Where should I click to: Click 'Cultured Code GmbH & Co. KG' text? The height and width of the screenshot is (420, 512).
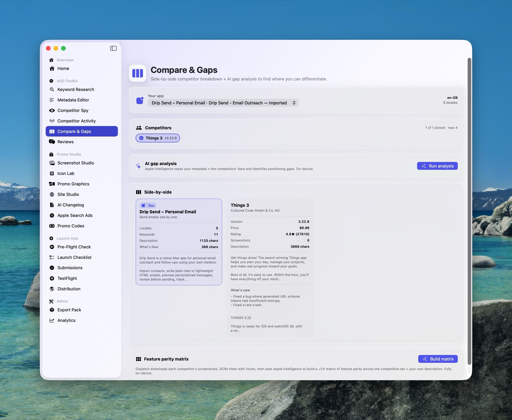pyautogui.click(x=255, y=210)
